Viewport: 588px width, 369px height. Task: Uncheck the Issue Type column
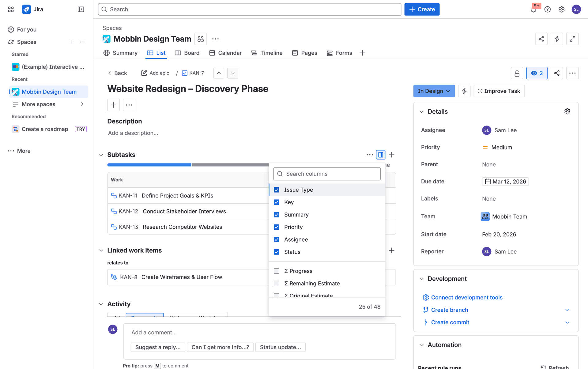coord(277,190)
